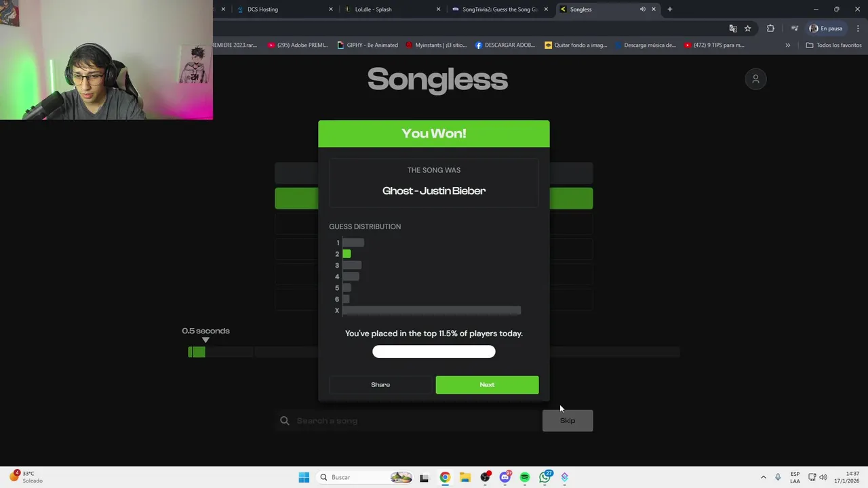Open the Myinstants bookmark
Viewport: 868px width, 488px height.
pyautogui.click(x=436, y=45)
